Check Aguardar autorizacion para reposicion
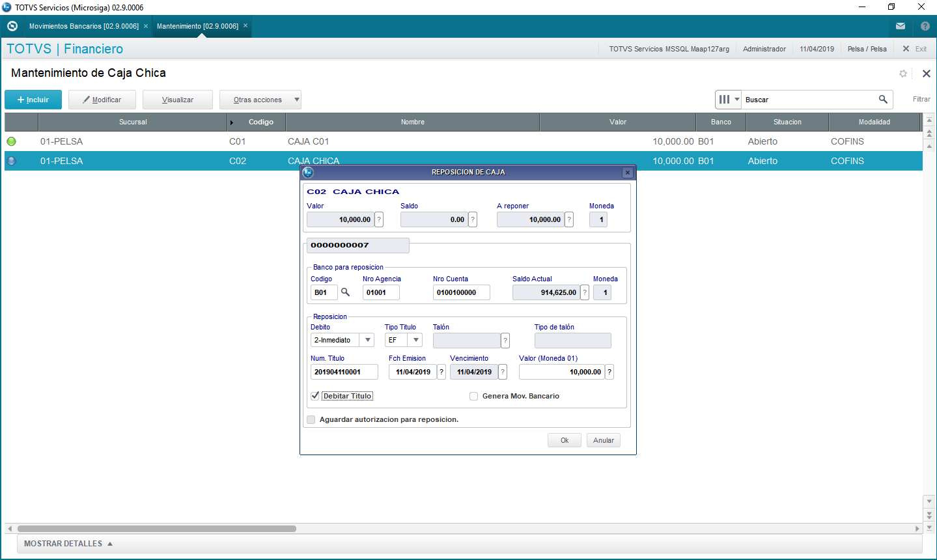The image size is (937, 560). (311, 419)
